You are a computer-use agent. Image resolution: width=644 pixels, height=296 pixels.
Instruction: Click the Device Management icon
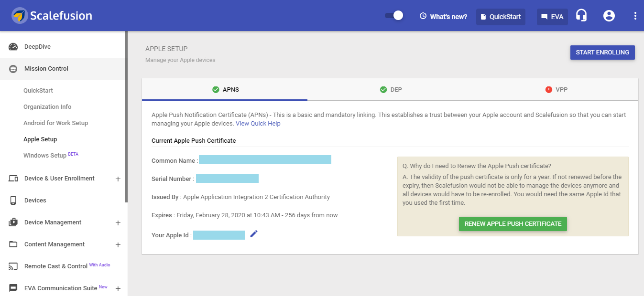(13, 222)
